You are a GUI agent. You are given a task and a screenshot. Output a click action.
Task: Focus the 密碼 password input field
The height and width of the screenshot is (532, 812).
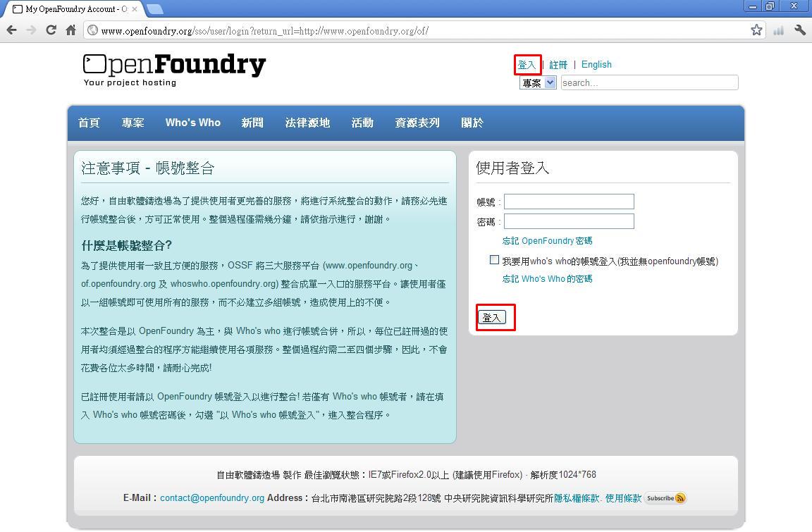click(x=569, y=221)
